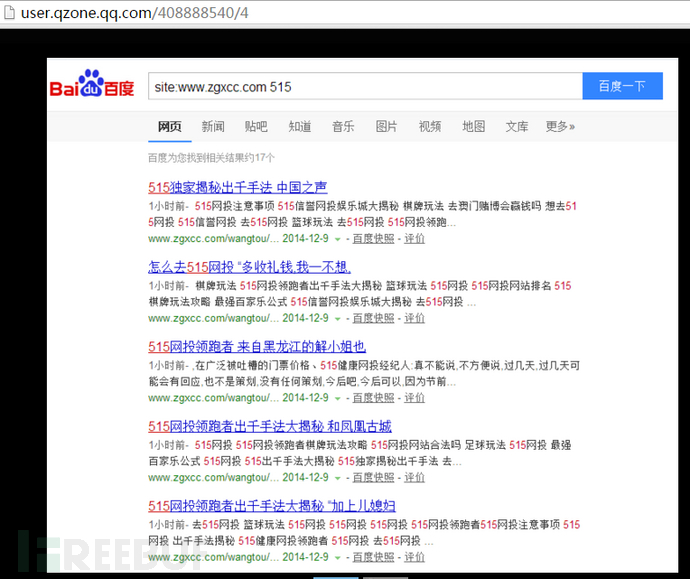The height and width of the screenshot is (579, 690).
Task: Expand the 更多» menu
Action: click(560, 127)
